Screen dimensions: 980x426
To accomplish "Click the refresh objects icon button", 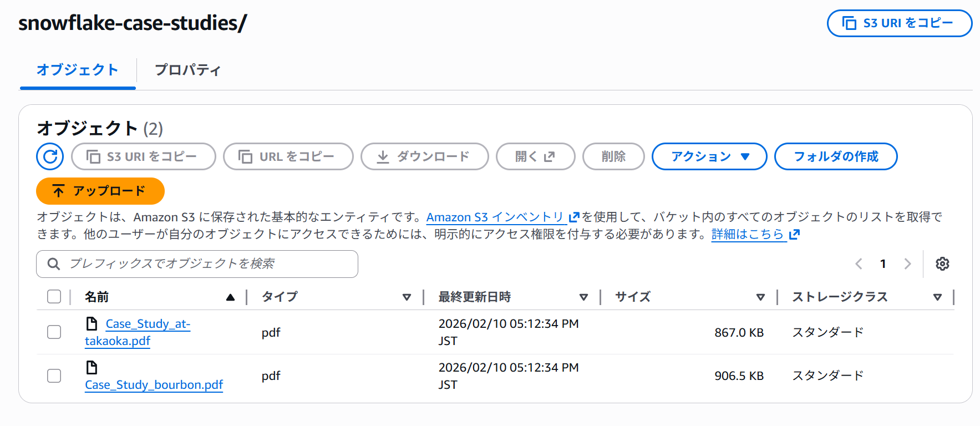I will [x=50, y=156].
